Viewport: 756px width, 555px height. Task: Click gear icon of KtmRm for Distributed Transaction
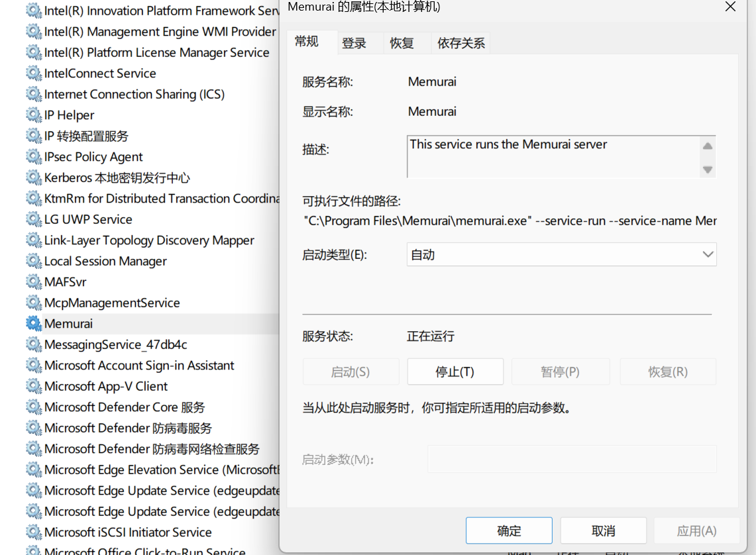pos(34,199)
